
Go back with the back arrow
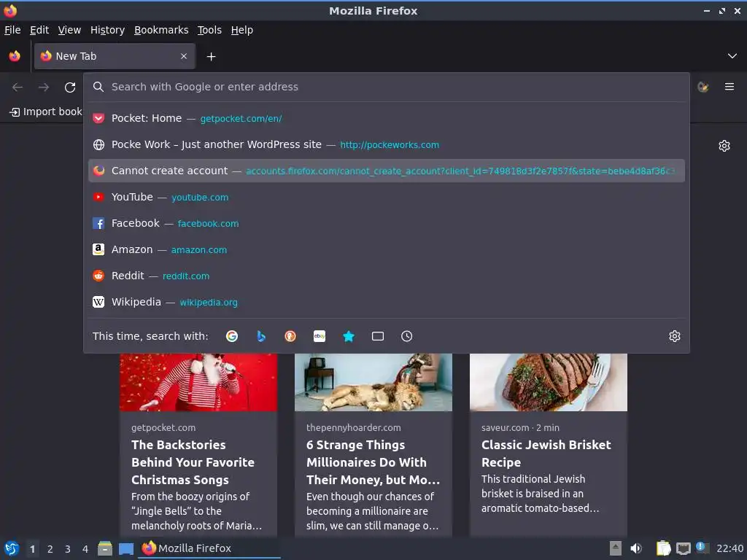pyautogui.click(x=18, y=87)
